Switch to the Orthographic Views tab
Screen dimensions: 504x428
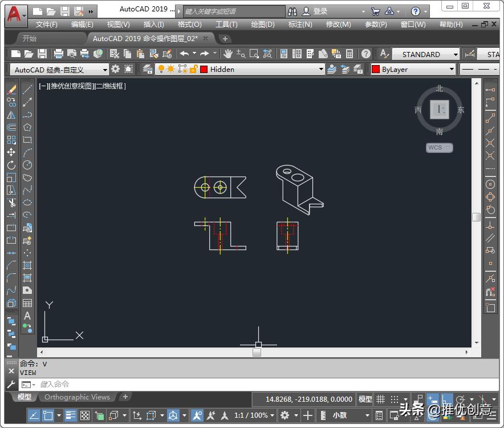pos(78,397)
